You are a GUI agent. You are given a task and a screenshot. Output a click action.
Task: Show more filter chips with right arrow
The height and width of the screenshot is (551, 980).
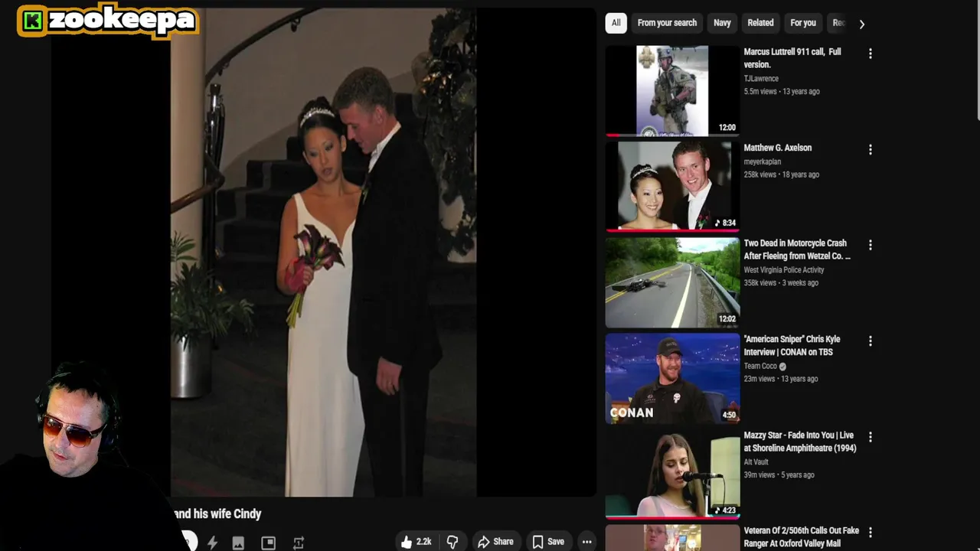861,24
